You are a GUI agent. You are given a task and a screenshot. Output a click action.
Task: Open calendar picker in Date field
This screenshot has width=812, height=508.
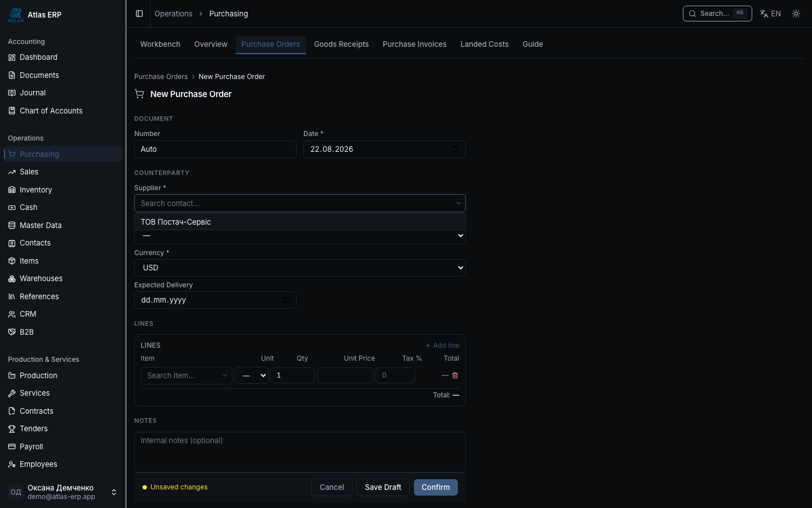455,149
